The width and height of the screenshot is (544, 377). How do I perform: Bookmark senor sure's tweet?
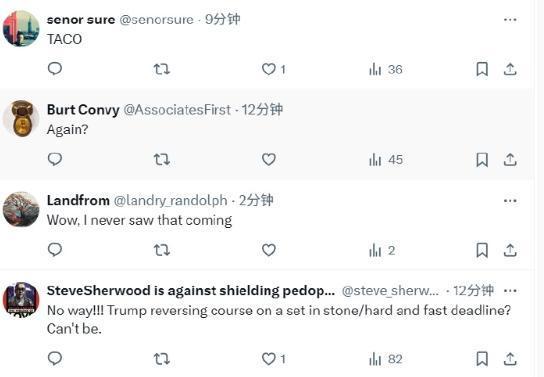pyautogui.click(x=482, y=69)
